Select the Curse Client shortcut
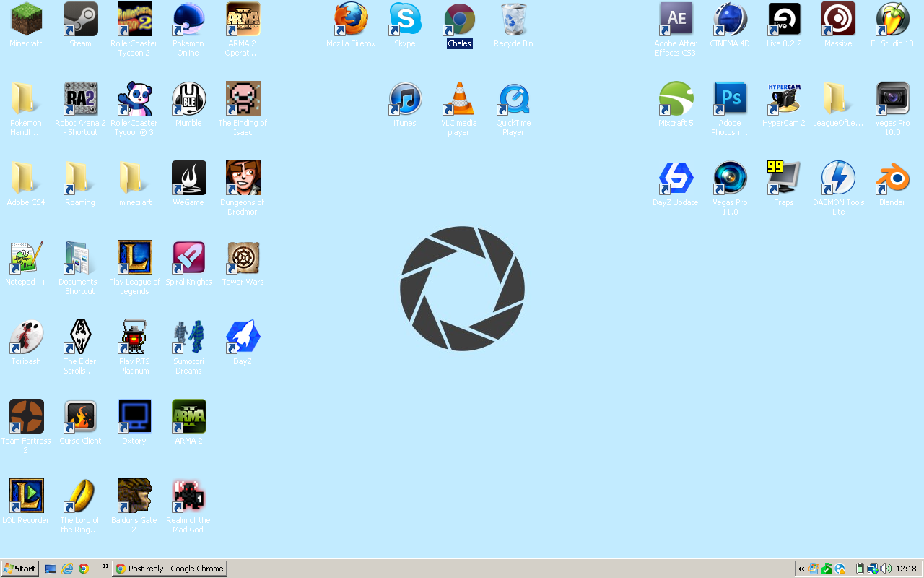 point(80,417)
